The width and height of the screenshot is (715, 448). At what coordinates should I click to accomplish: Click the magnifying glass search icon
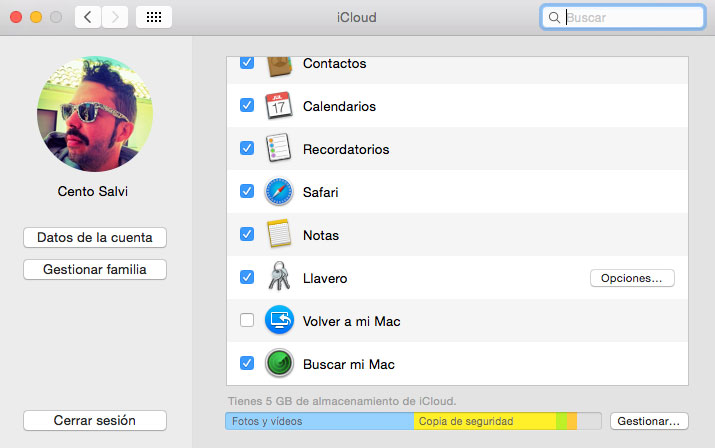tap(554, 18)
